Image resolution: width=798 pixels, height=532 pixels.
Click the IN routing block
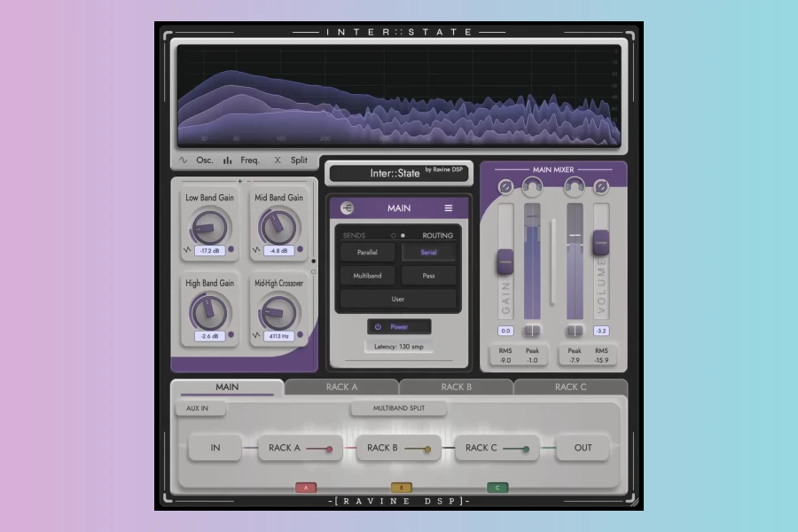click(x=215, y=448)
